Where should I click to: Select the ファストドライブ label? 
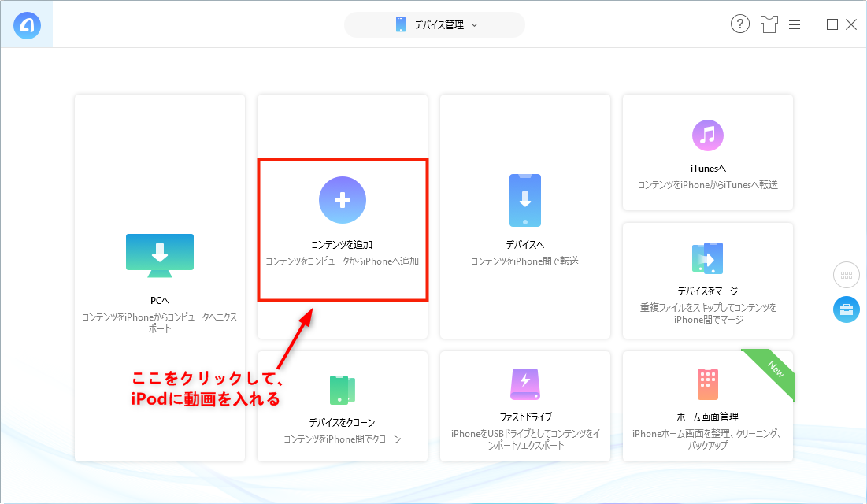point(525,417)
